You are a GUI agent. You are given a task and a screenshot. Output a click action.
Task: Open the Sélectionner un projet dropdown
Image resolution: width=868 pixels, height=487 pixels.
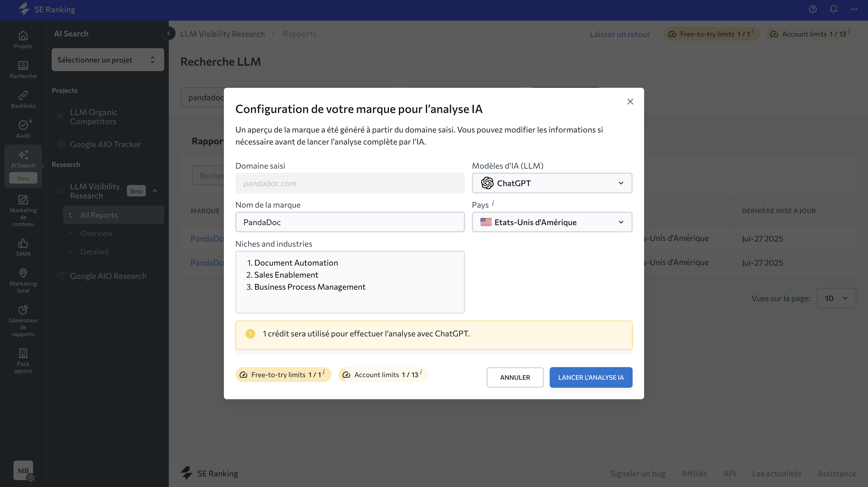(107, 60)
